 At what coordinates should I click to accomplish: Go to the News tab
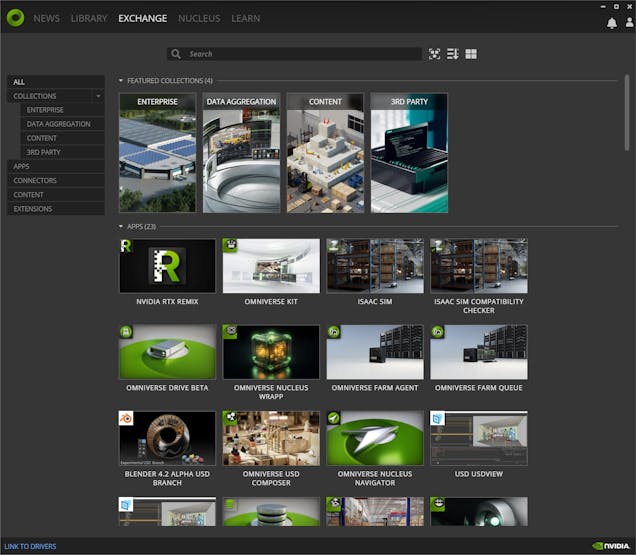pyautogui.click(x=46, y=18)
